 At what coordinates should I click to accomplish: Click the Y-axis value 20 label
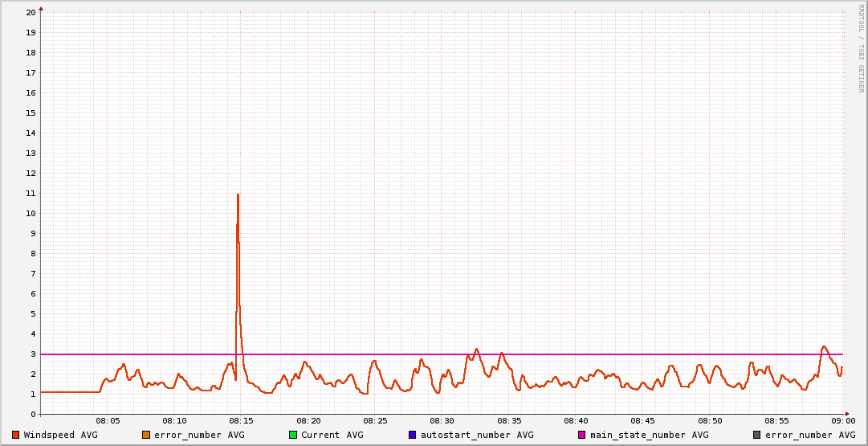(x=31, y=13)
